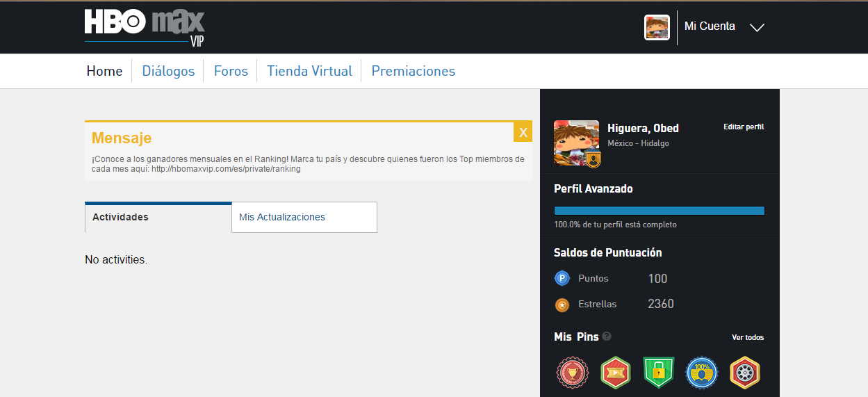Viewport: 868px width, 397px height.
Task: Open the Mi Cuenta account label
Action: [x=710, y=26]
